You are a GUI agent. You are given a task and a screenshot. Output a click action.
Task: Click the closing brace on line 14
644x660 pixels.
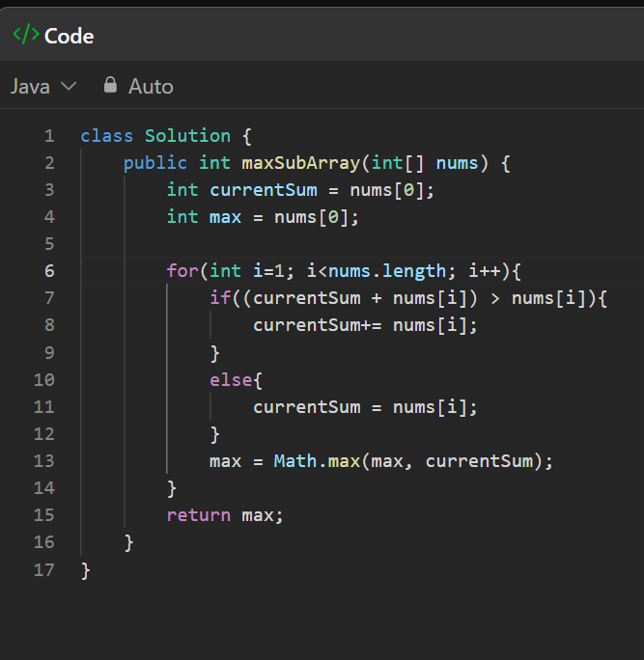(x=172, y=488)
